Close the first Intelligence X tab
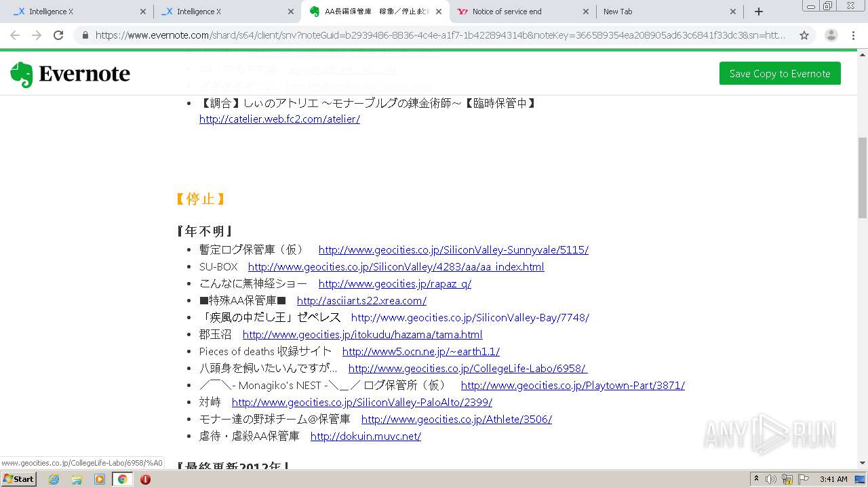 tap(142, 12)
